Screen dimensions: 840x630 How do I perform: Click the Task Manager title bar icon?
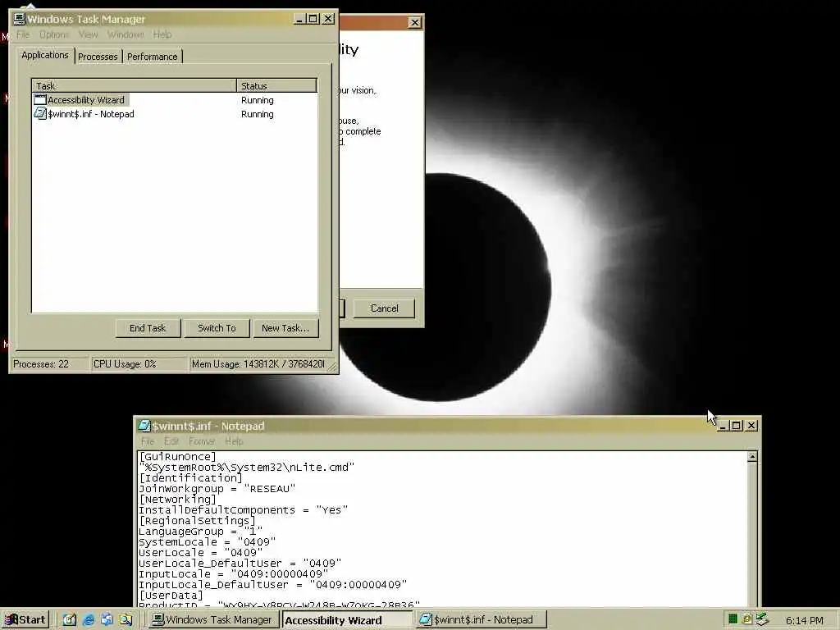pos(20,19)
